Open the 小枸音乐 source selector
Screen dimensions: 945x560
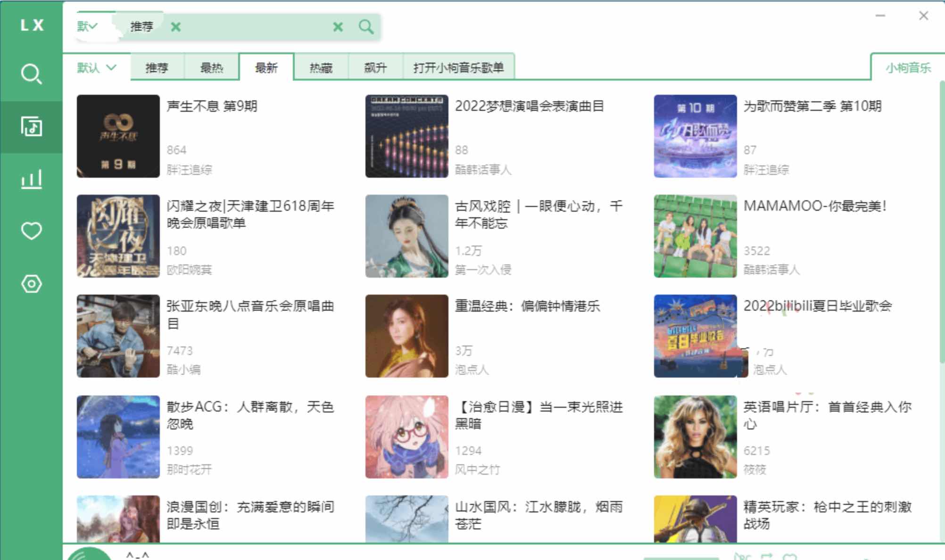click(908, 67)
